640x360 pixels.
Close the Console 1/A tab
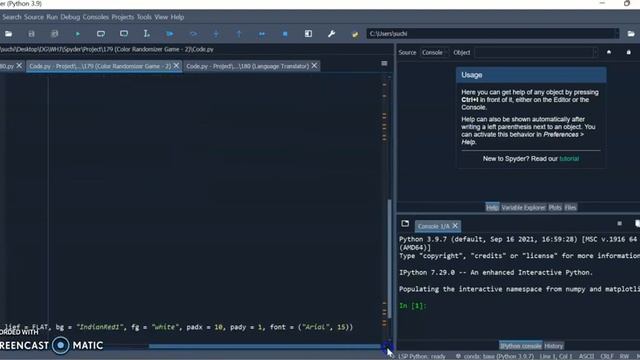(x=455, y=226)
